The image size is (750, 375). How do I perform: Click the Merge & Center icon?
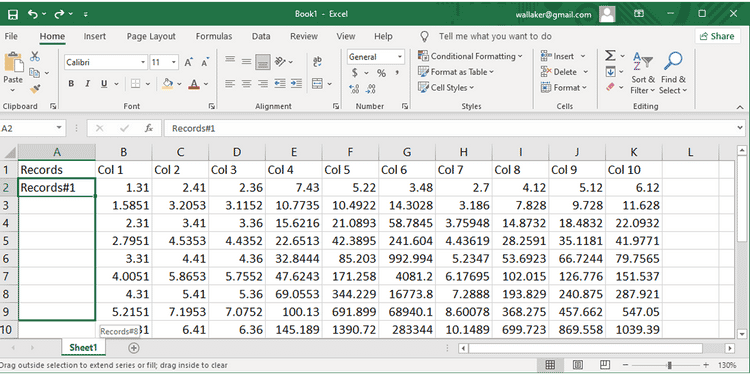pos(317,84)
